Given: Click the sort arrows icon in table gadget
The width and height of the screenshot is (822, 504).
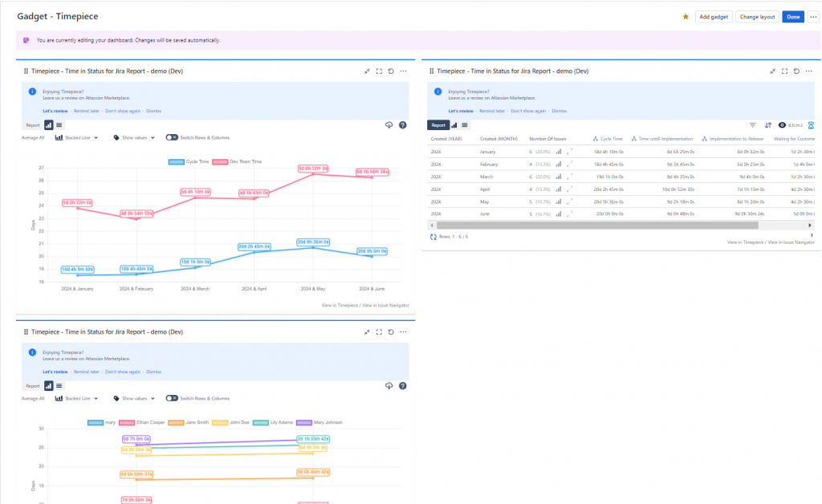Looking at the screenshot, I should coord(768,125).
